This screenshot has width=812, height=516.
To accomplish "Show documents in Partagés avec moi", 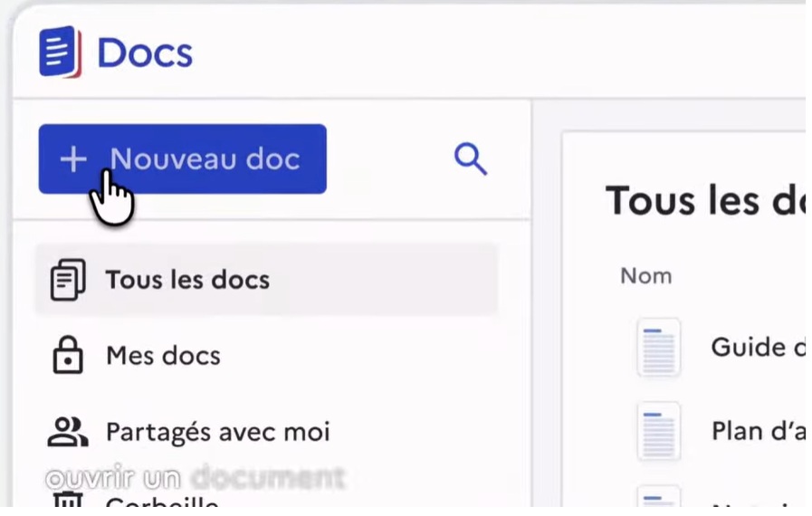I will pyautogui.click(x=217, y=432).
